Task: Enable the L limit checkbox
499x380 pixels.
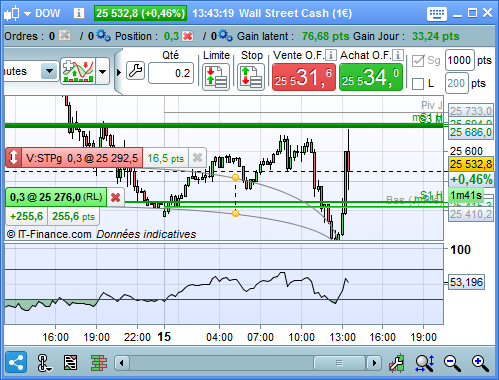Action: [x=418, y=84]
